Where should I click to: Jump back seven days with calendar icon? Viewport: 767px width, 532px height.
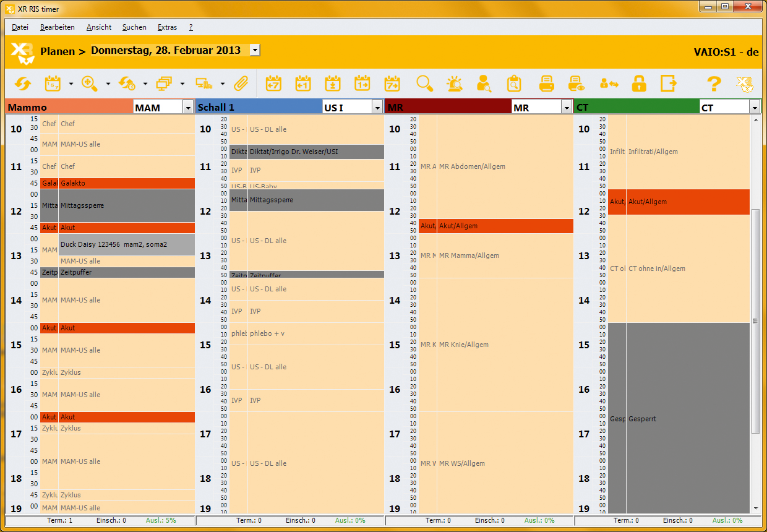click(x=273, y=84)
